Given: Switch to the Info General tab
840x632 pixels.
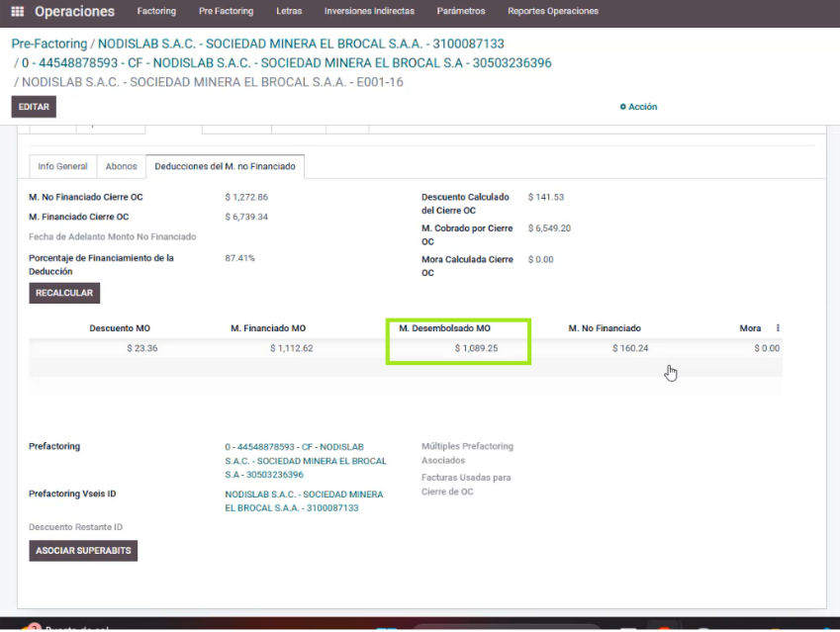Looking at the screenshot, I should pyautogui.click(x=62, y=166).
